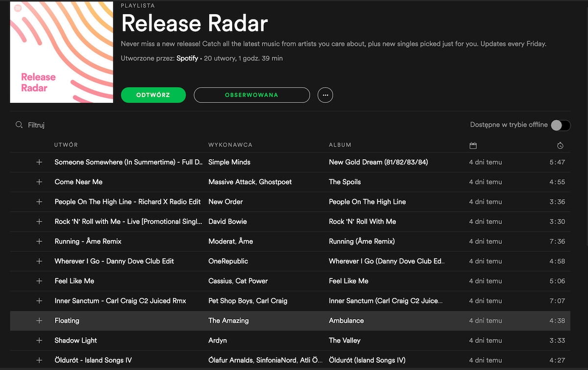This screenshot has height=370, width=588.
Task: Open Ghostpoet artist page
Action: tap(275, 182)
